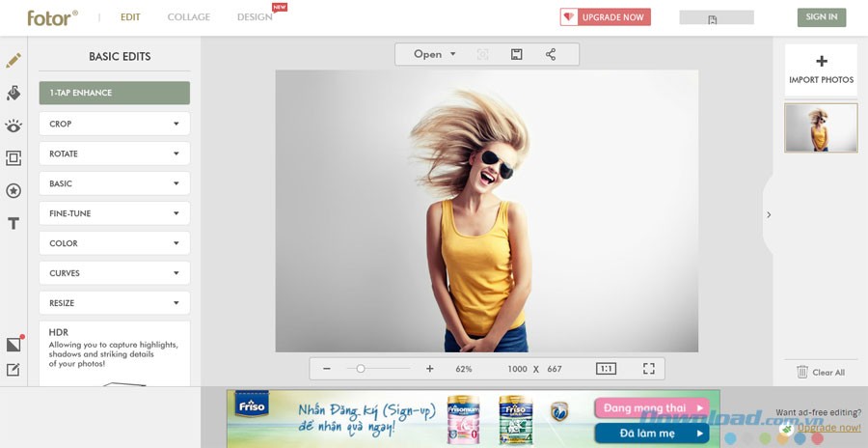Open the Stickers star icon tool
This screenshot has height=448, width=868.
pos(14,191)
